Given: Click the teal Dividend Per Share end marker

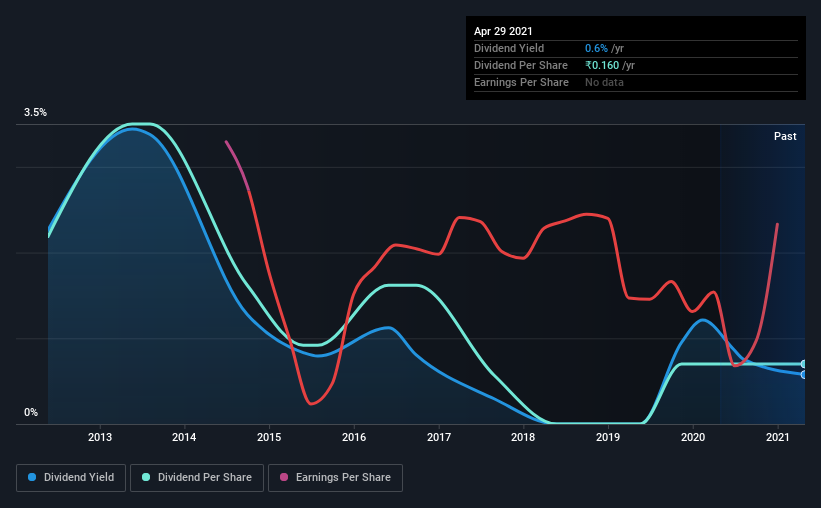Looking at the screenshot, I should [803, 364].
